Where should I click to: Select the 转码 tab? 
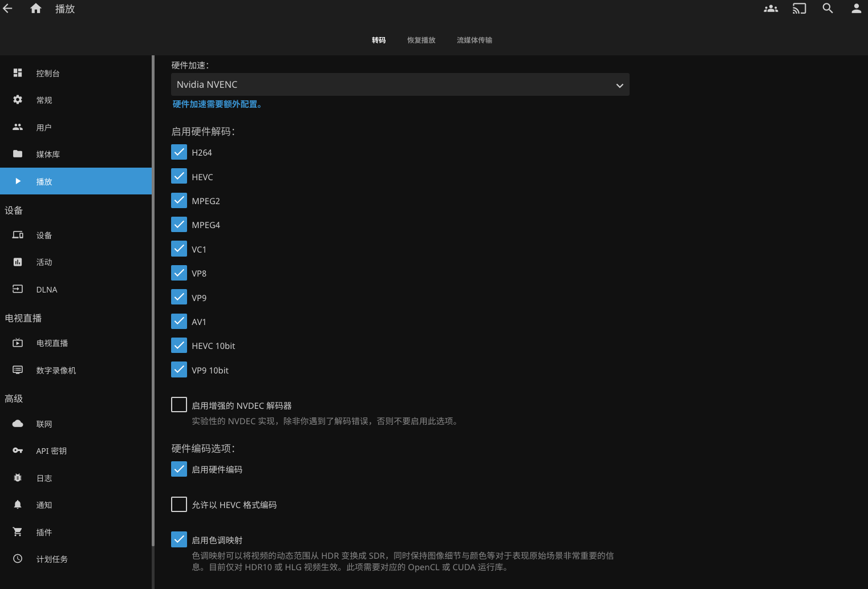pyautogui.click(x=379, y=40)
